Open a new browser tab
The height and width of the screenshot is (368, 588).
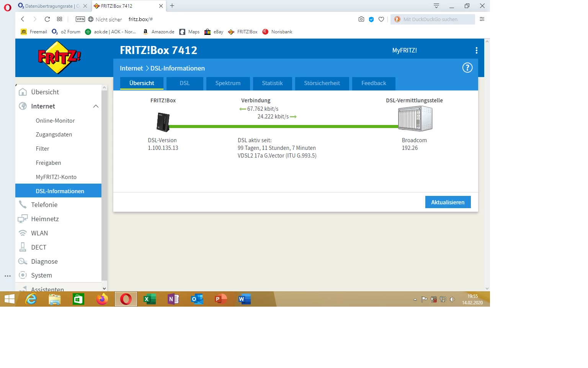(x=172, y=6)
